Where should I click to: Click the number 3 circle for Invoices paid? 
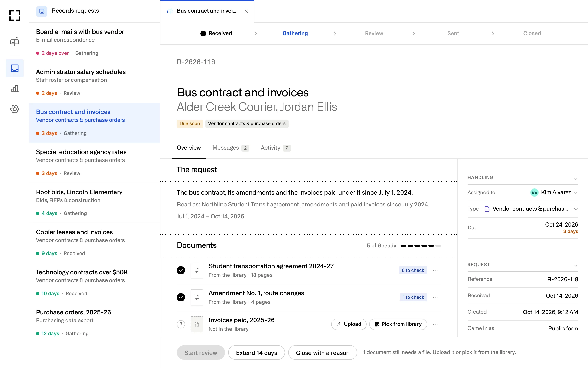[181, 324]
